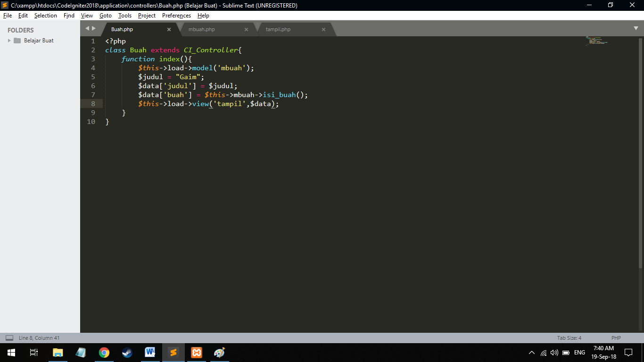Click line number 1 in gutter
Image resolution: width=644 pixels, height=362 pixels.
(x=93, y=41)
